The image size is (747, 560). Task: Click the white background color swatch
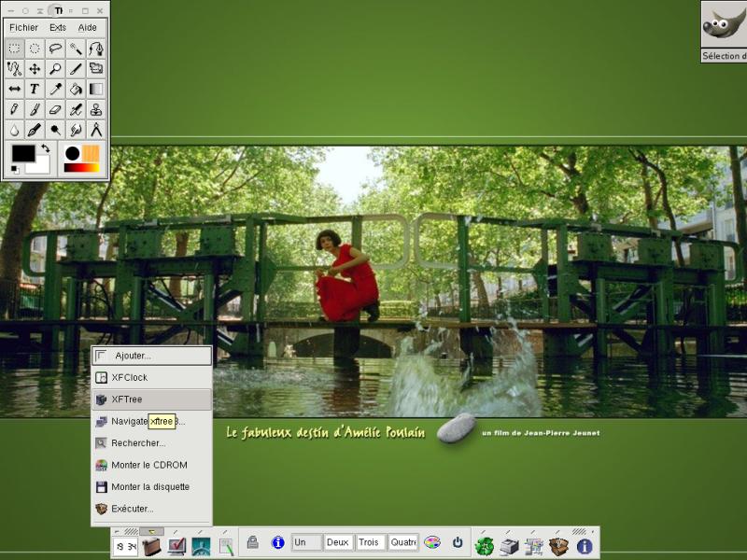(x=40, y=166)
